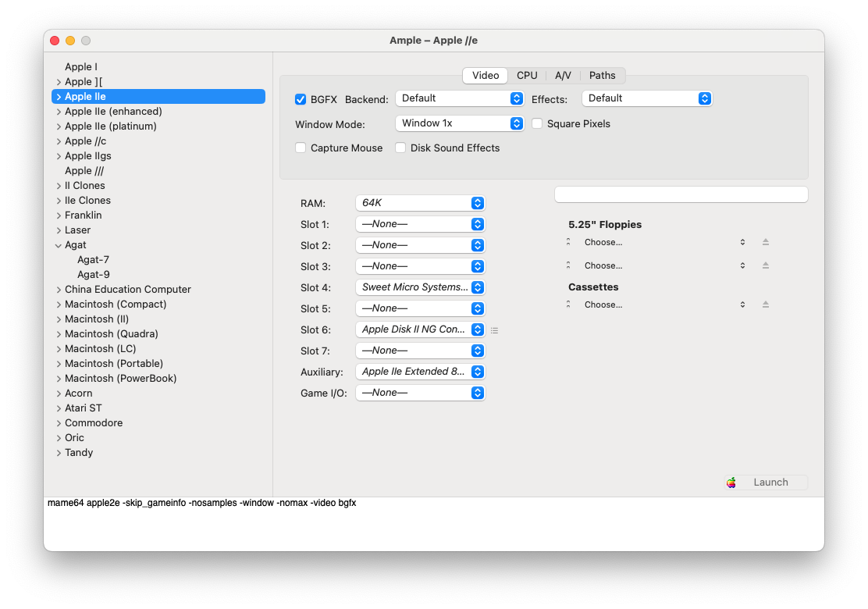Disable the BGFX checkbox
Viewport: 868px width, 609px height.
coord(301,99)
